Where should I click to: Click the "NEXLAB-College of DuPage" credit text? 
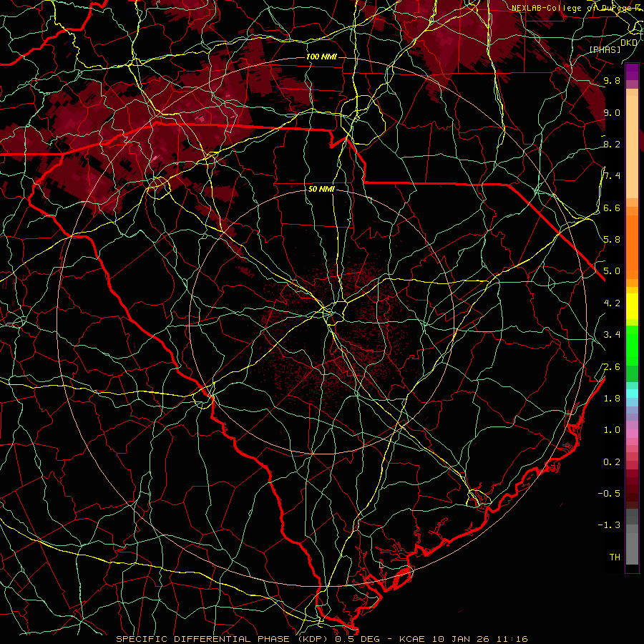tap(573, 8)
